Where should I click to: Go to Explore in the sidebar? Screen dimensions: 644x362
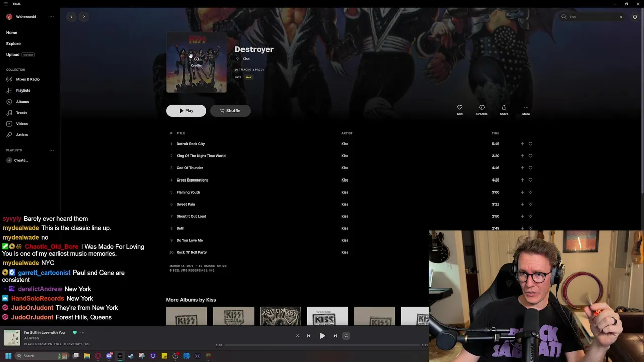(x=13, y=44)
